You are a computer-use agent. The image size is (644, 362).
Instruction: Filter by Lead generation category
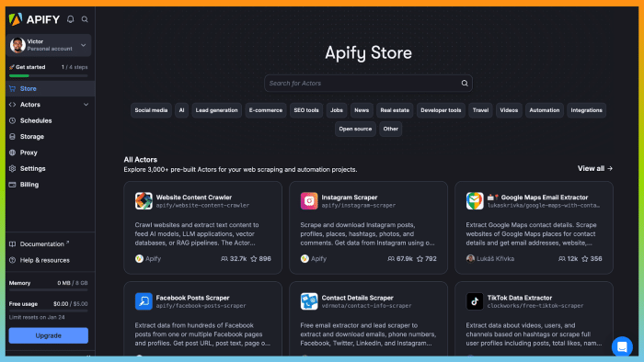coord(216,110)
